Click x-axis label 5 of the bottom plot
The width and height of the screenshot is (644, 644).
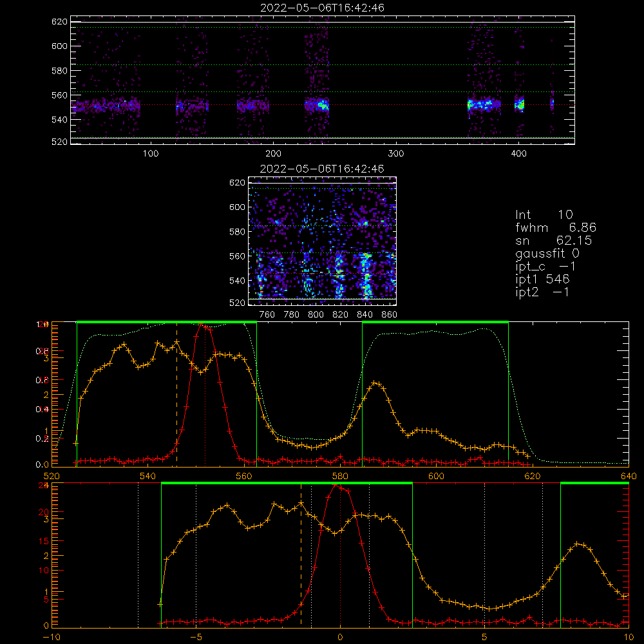[485, 638]
